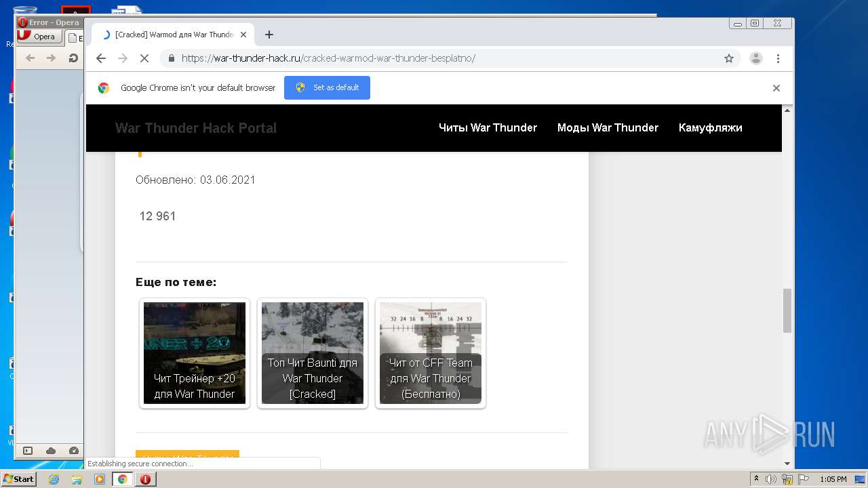The height and width of the screenshot is (488, 868).
Task: Go back in Chrome navigation
Action: pyautogui.click(x=101, y=58)
